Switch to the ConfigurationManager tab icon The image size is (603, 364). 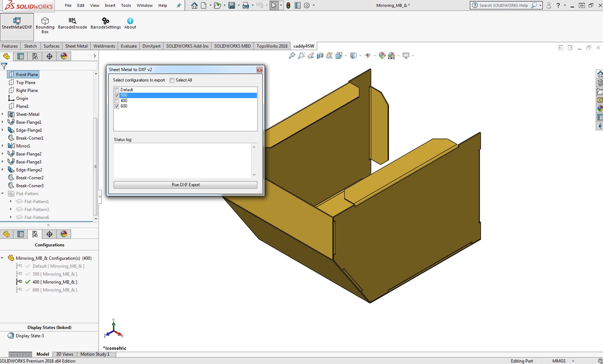coord(35,56)
